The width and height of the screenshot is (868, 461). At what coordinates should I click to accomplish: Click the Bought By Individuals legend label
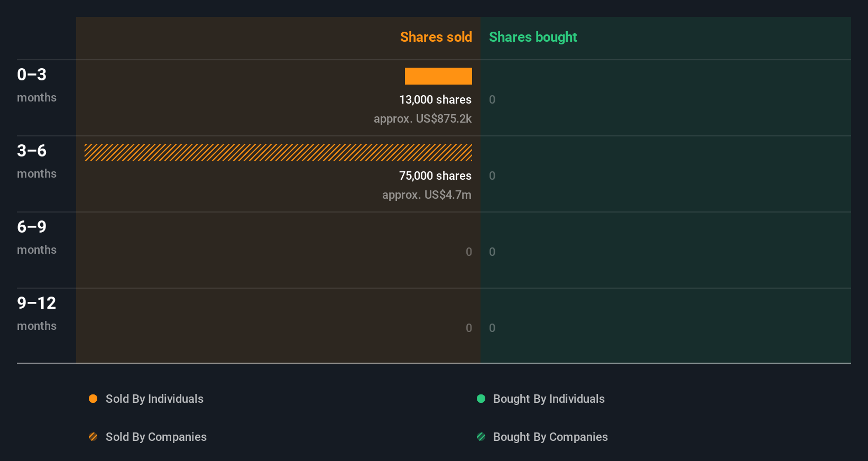click(x=549, y=399)
